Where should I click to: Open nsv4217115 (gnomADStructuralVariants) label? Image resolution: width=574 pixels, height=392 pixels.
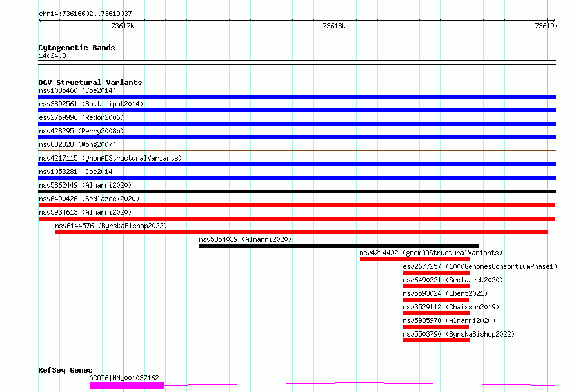point(110,158)
